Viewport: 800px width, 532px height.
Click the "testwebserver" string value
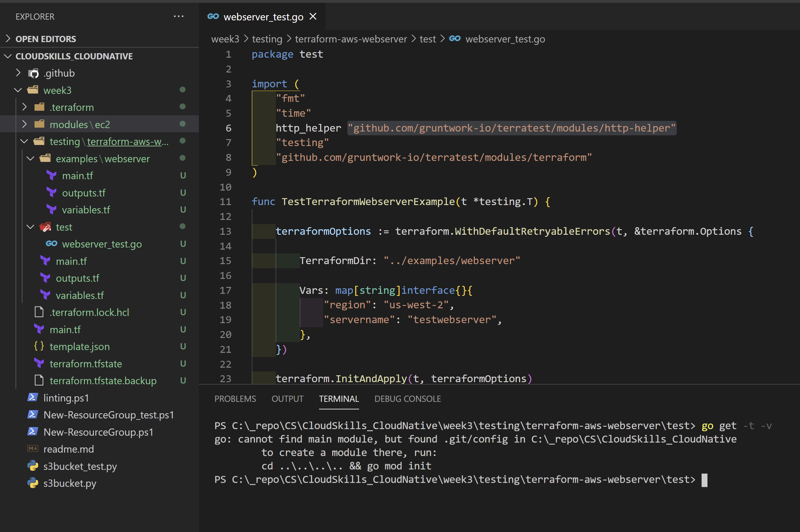coord(452,320)
